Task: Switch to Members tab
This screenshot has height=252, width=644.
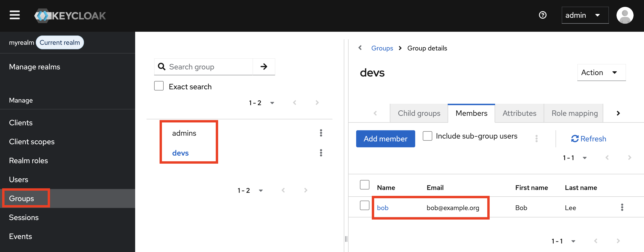Action: tap(471, 113)
